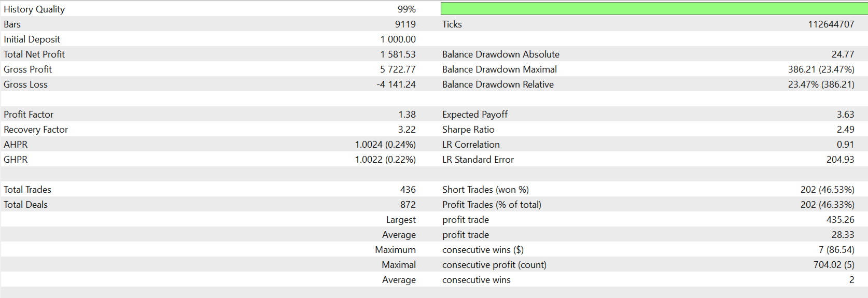Select the Ticks value 112644707
The width and height of the screenshot is (868, 298).
(x=831, y=24)
